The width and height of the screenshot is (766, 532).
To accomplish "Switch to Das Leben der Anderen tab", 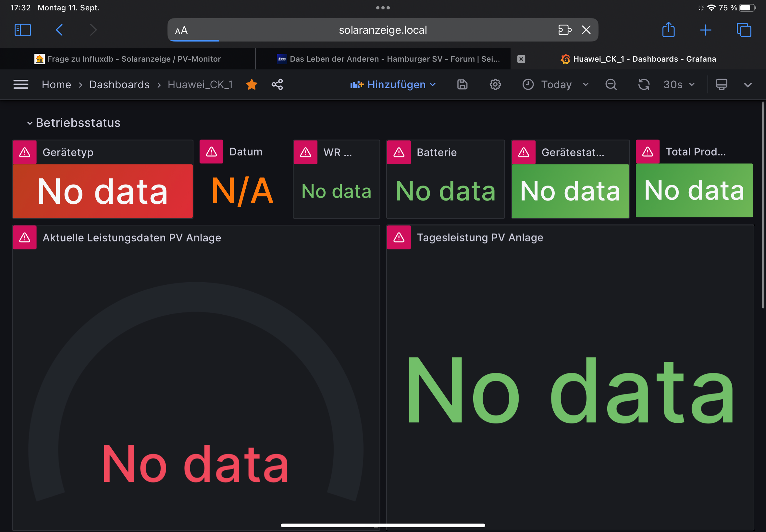I will coord(394,59).
